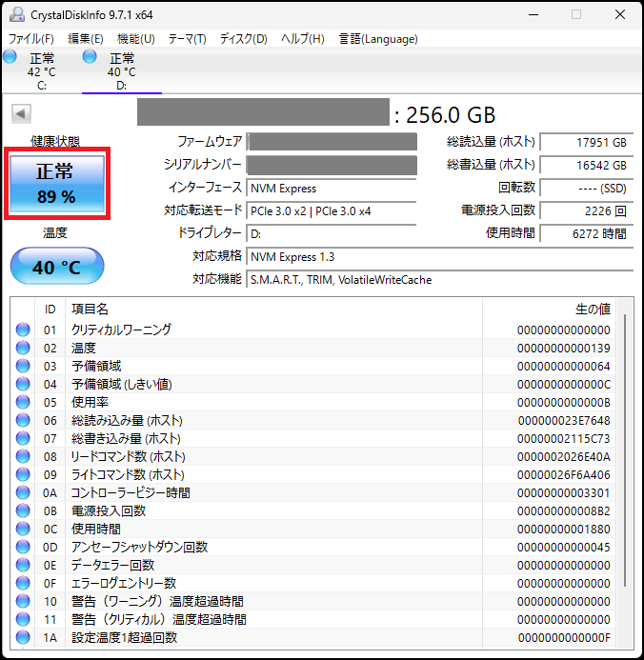
Task: Click the 項目名 column header
Action: (x=273, y=310)
